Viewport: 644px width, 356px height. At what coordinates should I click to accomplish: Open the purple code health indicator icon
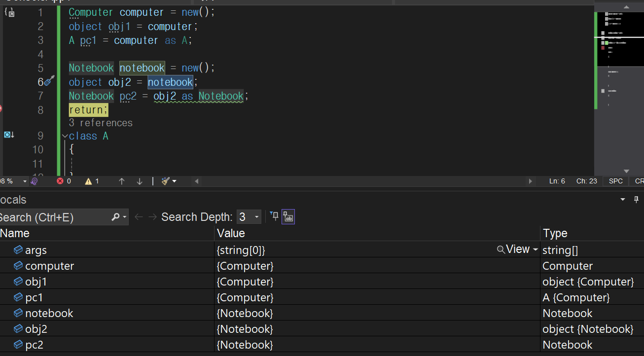pyautogui.click(x=34, y=181)
